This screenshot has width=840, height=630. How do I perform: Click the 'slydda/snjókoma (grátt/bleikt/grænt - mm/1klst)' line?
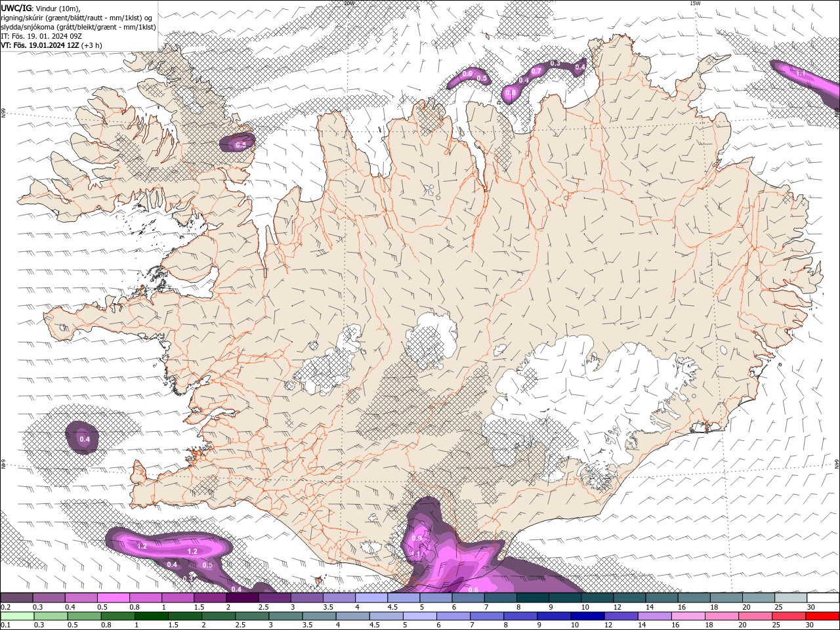click(79, 27)
